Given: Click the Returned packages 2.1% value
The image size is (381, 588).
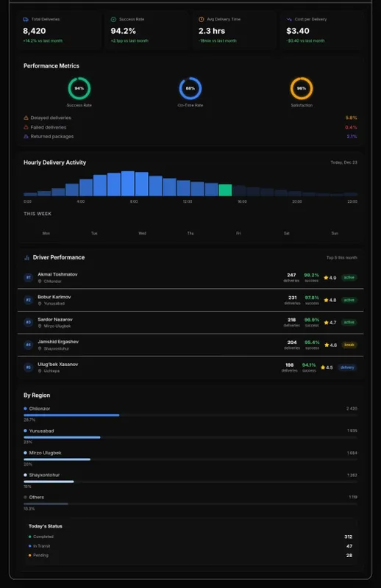Looking at the screenshot, I should [352, 137].
